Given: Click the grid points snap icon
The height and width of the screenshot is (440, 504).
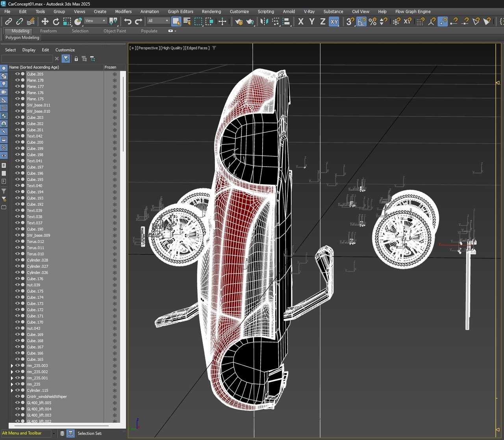Looking at the screenshot, I should click(421, 21).
